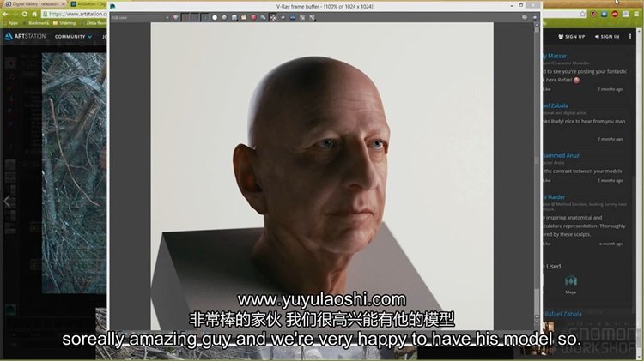
Task: Click V-Ray buffer vertical scrollbar down arrow
Action: (537, 321)
